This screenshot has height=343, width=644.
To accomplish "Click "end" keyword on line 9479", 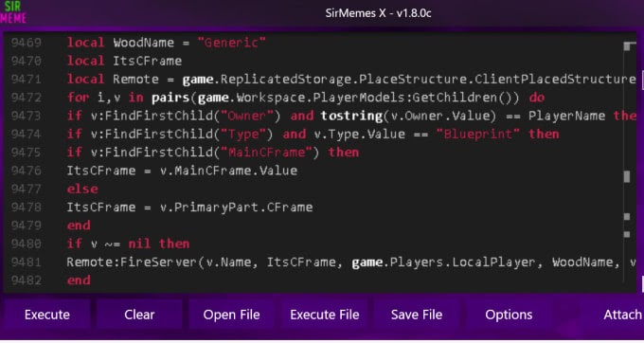I will 79,226.
